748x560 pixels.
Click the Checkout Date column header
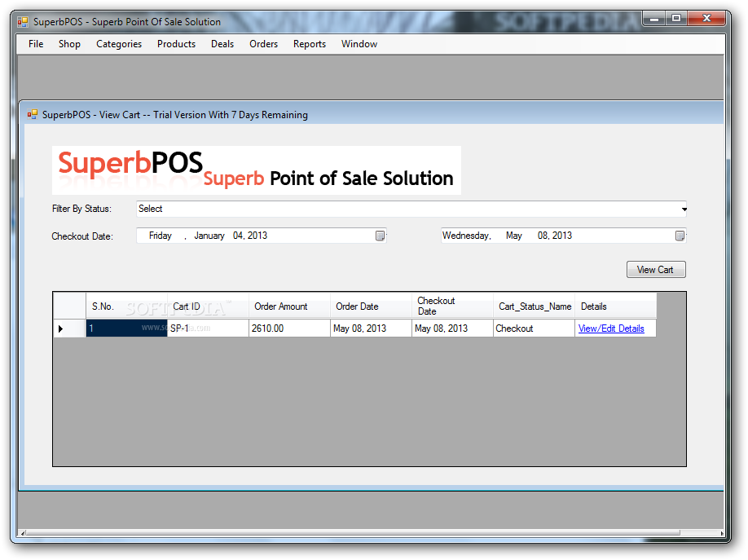point(452,306)
